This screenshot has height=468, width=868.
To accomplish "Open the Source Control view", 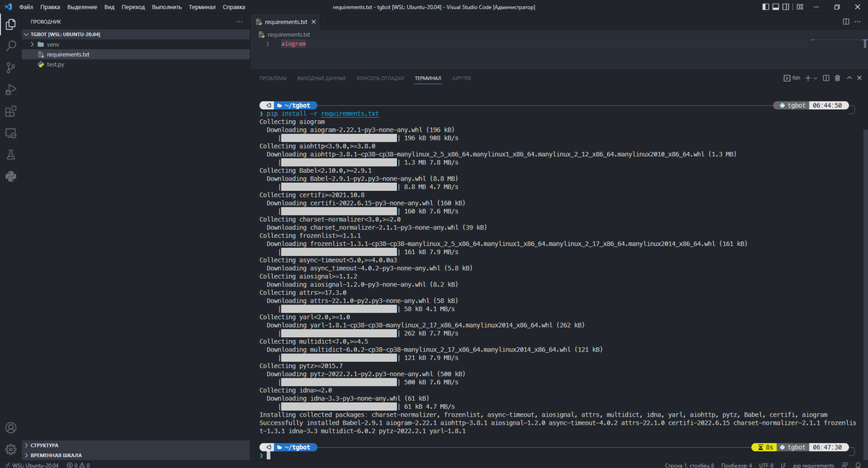I will point(10,67).
